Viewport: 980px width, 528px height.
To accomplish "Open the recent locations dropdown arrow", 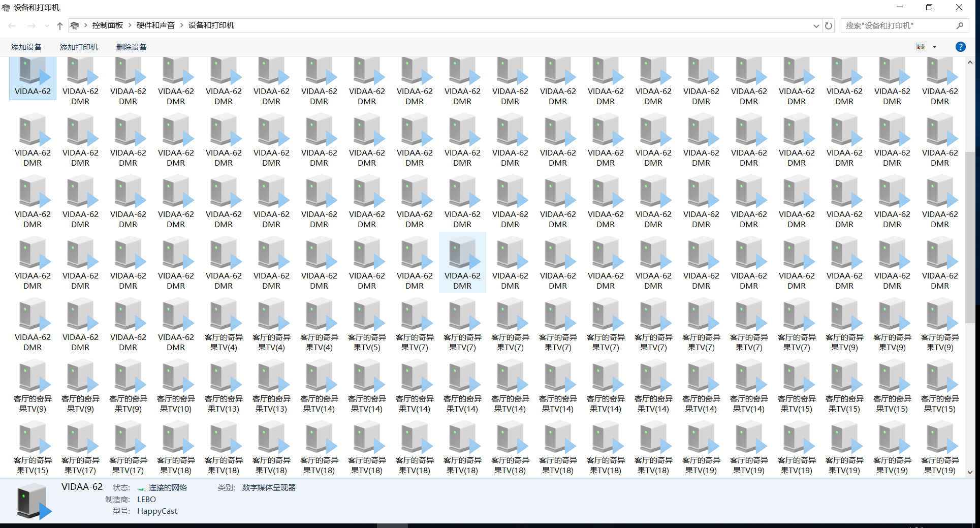I will [47, 26].
